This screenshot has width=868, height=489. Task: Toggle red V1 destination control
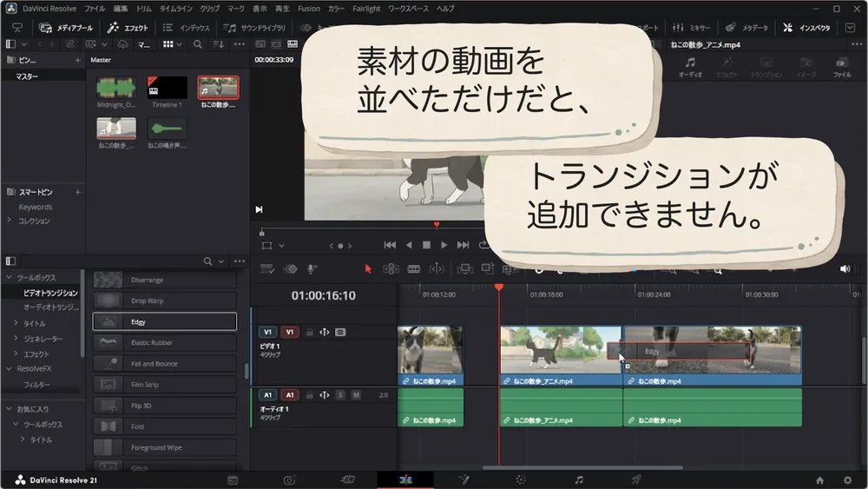point(290,333)
